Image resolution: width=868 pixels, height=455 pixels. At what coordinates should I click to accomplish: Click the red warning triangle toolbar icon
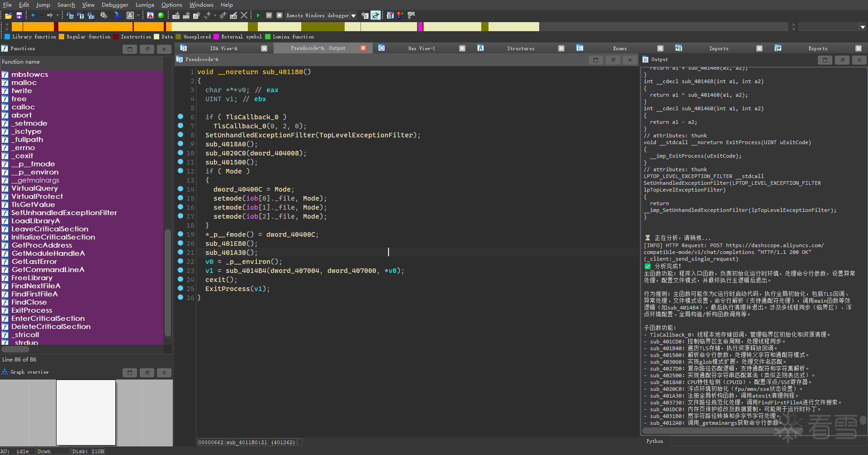point(151,15)
